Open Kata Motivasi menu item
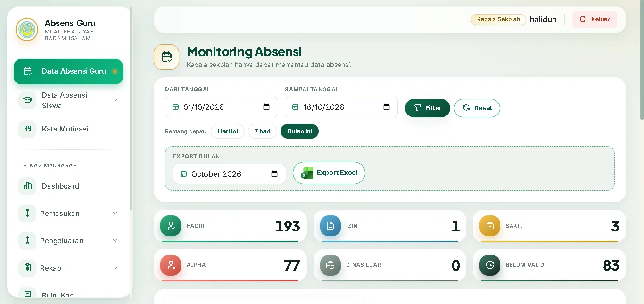The image size is (644, 304). (68, 129)
